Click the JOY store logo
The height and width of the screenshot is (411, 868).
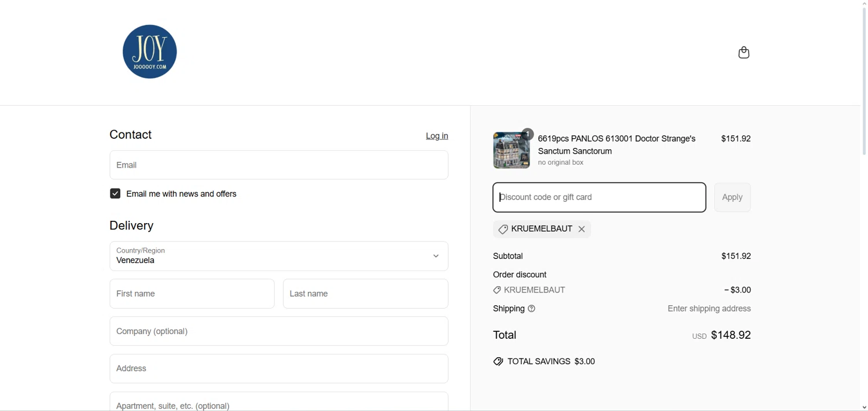(x=150, y=52)
